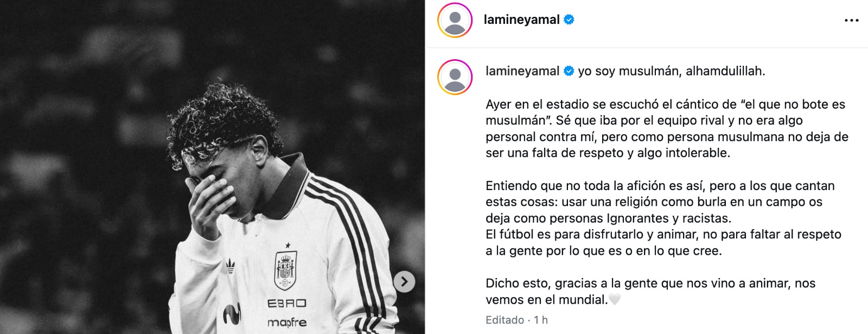Image resolution: width=868 pixels, height=334 pixels.
Task: Select the "yo soy musulmán, alhamdulillah." caption line
Action: point(672,71)
